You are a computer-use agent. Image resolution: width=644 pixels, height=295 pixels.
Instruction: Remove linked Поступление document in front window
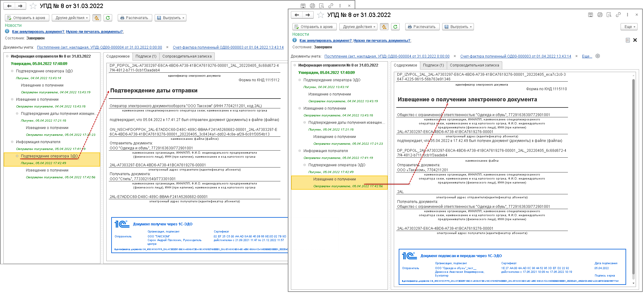pos(454,56)
